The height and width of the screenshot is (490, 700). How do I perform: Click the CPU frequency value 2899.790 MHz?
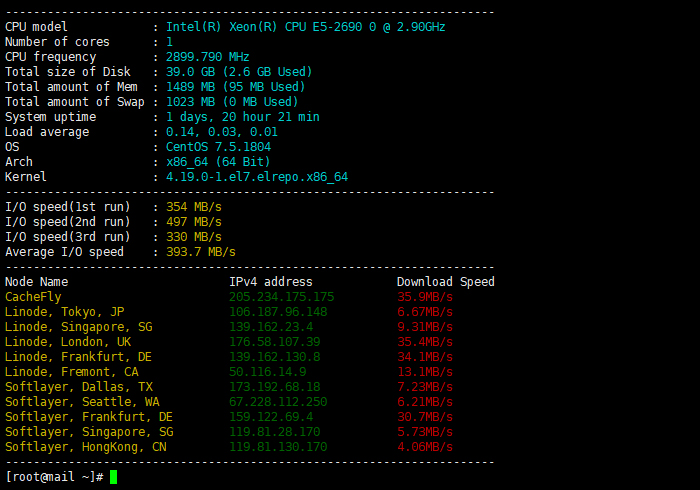click(x=208, y=57)
